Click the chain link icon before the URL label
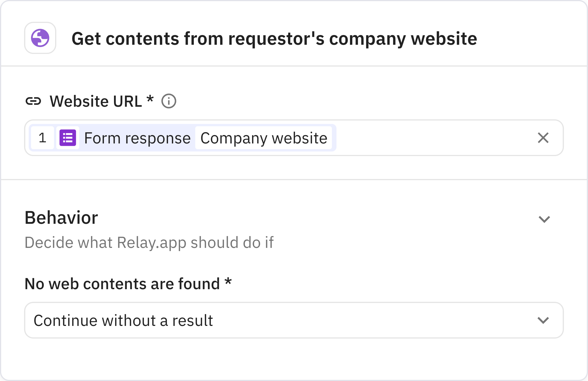This screenshot has width=588, height=381. [x=34, y=101]
